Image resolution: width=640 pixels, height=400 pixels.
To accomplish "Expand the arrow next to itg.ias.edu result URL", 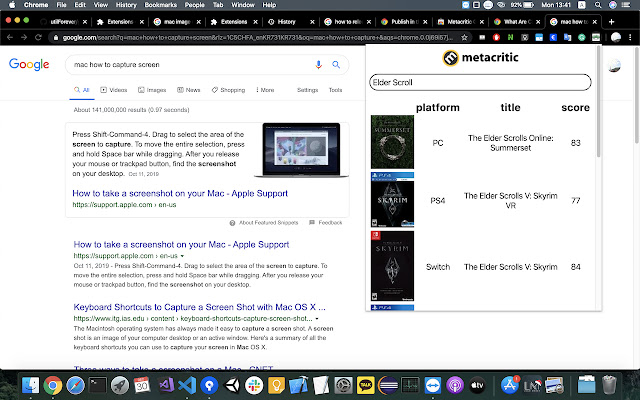I will (317, 318).
